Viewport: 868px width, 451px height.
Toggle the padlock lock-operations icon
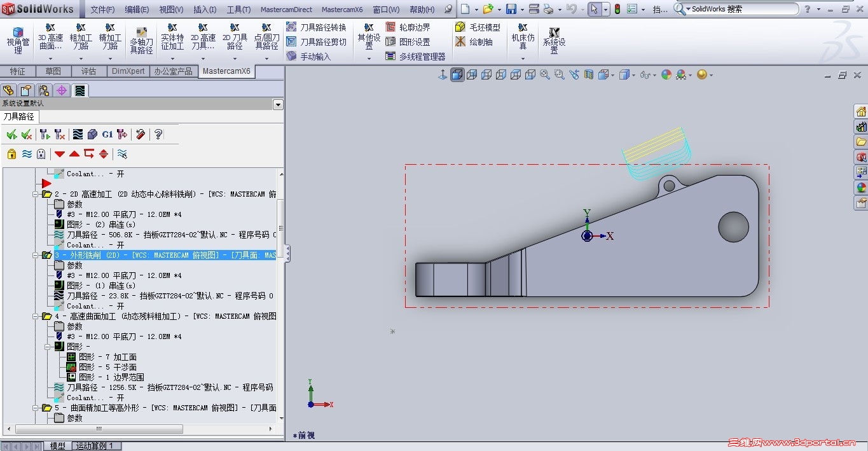[11, 153]
